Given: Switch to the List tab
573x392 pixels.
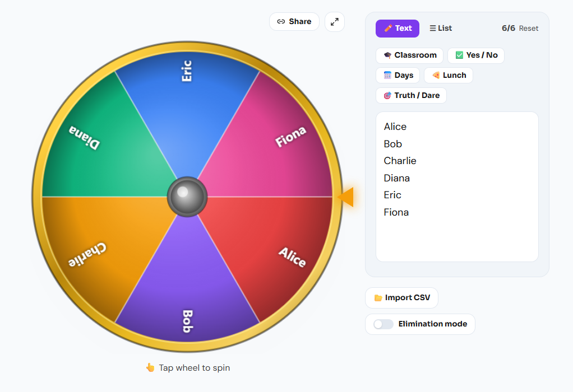Looking at the screenshot, I should tap(441, 29).
